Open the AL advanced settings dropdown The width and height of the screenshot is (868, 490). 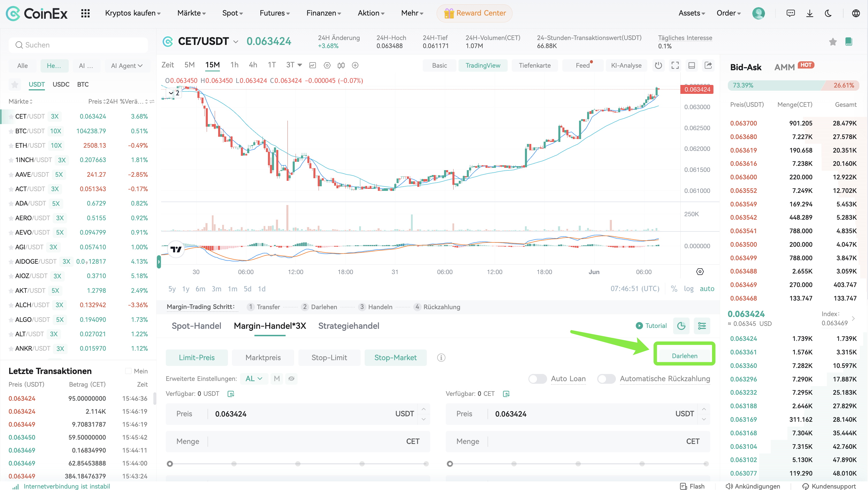254,379
